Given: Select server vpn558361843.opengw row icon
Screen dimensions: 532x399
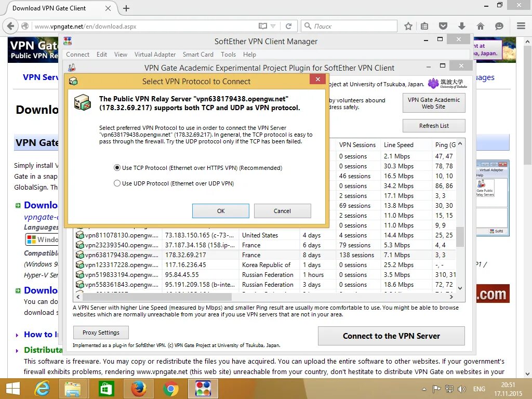Looking at the screenshot, I should 79,284.
